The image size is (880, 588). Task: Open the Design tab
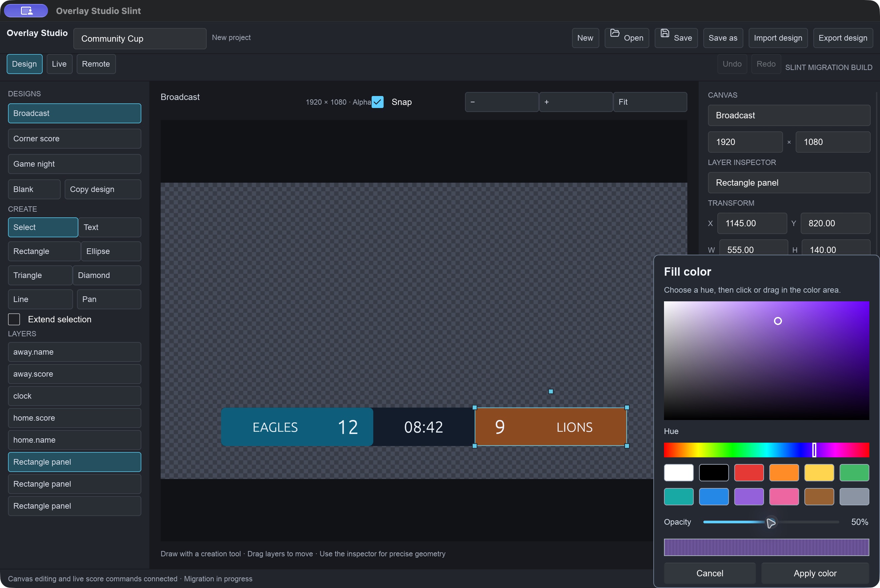click(x=24, y=64)
